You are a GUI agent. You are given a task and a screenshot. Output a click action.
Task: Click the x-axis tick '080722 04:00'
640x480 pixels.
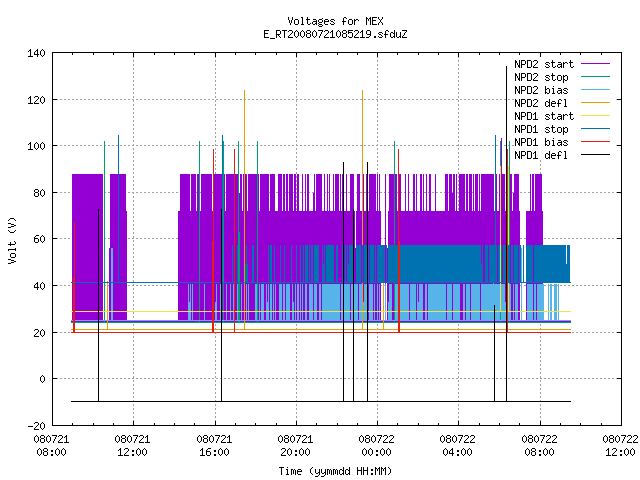click(x=458, y=446)
